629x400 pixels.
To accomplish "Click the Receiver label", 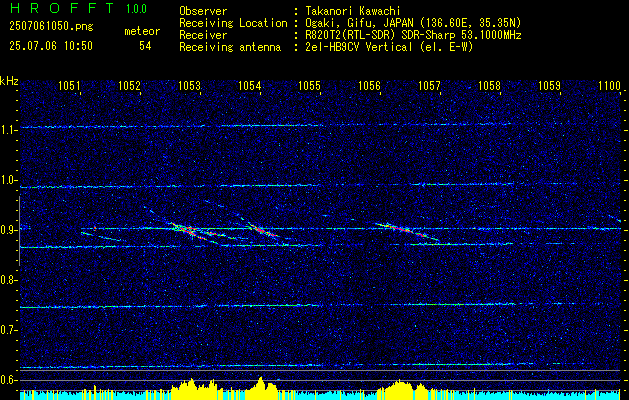I will pos(203,35).
